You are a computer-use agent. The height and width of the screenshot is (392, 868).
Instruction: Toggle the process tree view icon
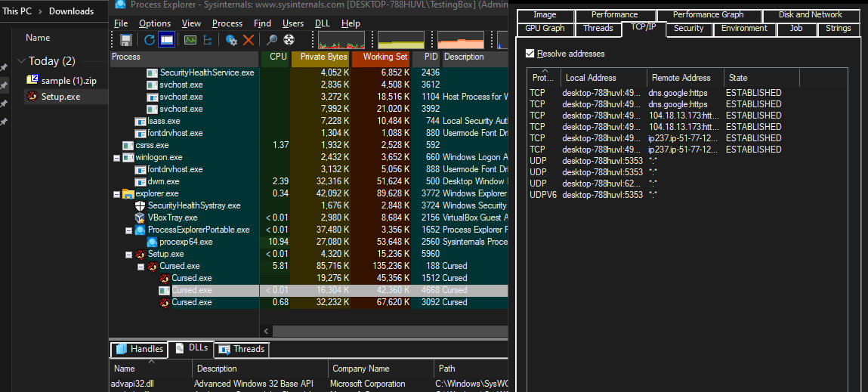pyautogui.click(x=209, y=40)
